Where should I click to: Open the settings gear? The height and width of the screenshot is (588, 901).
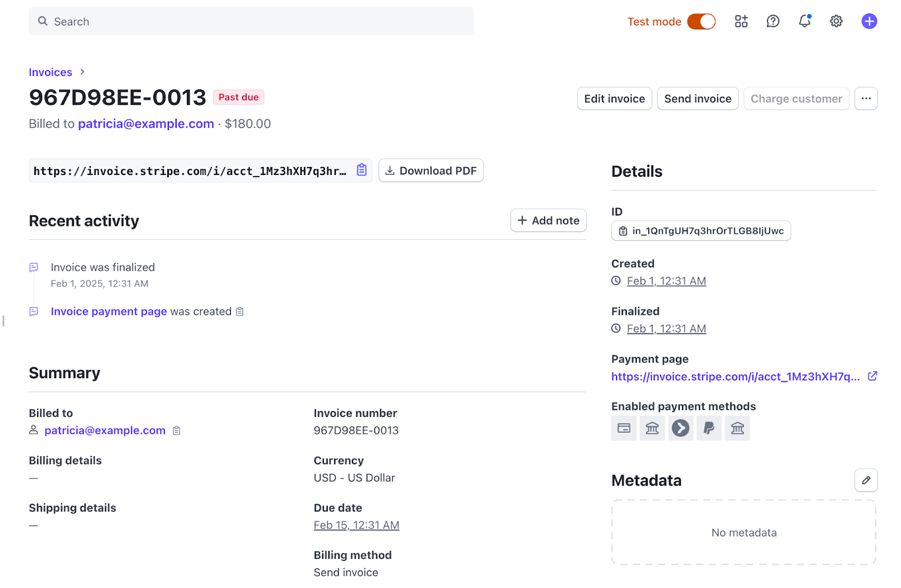click(x=836, y=21)
